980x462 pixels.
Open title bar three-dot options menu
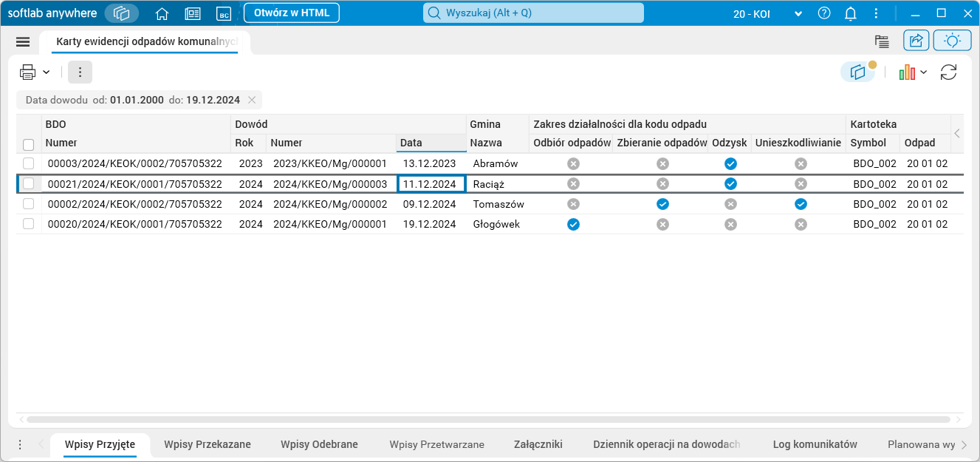pos(876,13)
